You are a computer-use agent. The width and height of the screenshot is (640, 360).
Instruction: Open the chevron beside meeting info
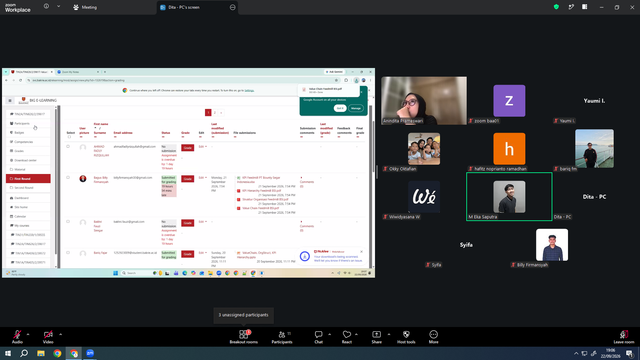(58, 7)
